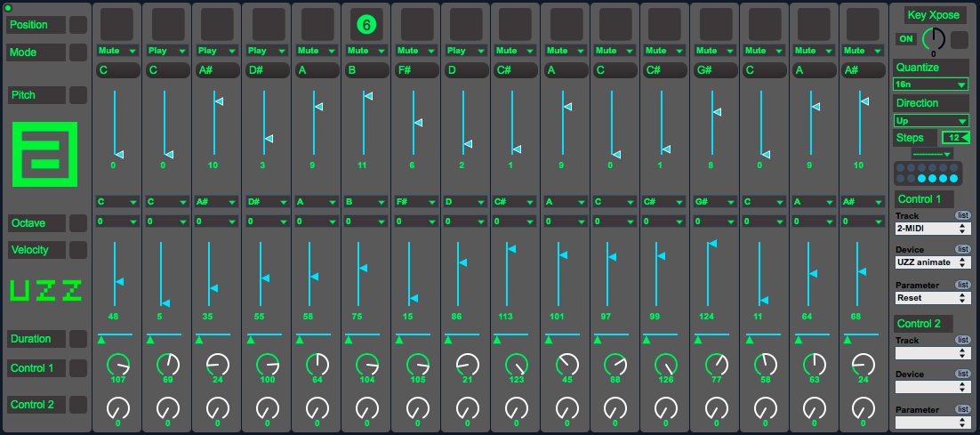Click the Control 1 knob showing 107
This screenshot has height=435, width=980.
[117, 364]
